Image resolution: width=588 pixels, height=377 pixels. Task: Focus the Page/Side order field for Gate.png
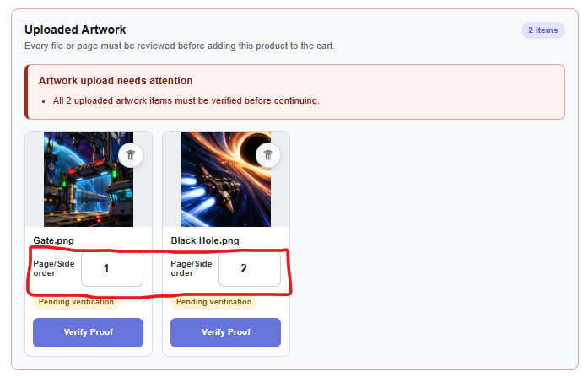[112, 269]
